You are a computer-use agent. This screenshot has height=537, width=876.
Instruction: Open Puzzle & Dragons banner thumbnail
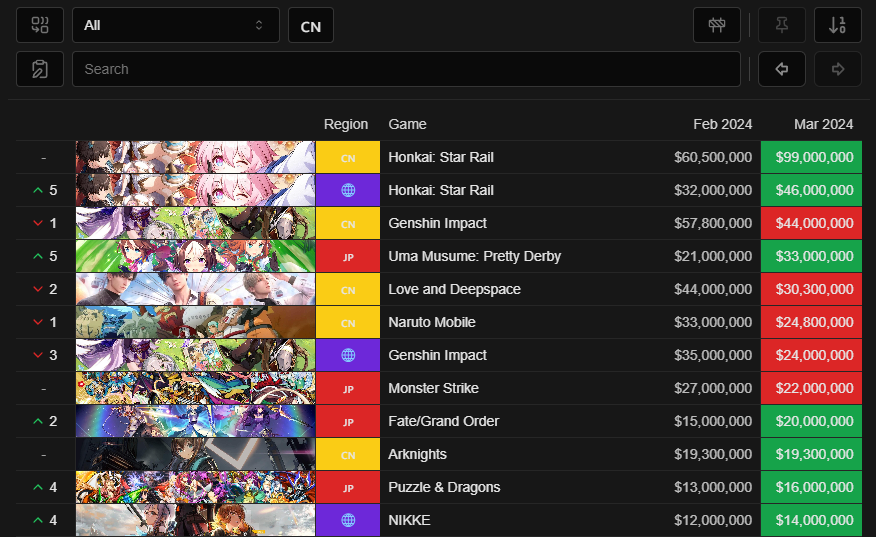(x=196, y=487)
